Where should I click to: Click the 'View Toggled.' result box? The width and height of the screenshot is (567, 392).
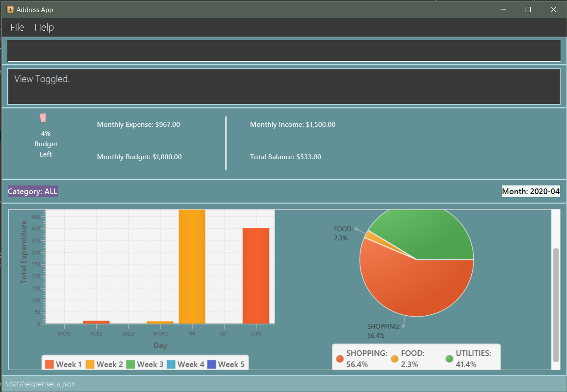(x=284, y=86)
